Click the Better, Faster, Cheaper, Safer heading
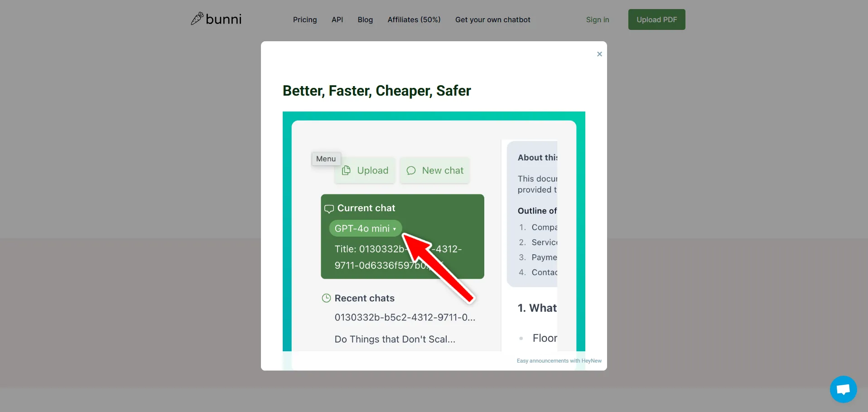Viewport: 868px width, 412px height. point(376,91)
